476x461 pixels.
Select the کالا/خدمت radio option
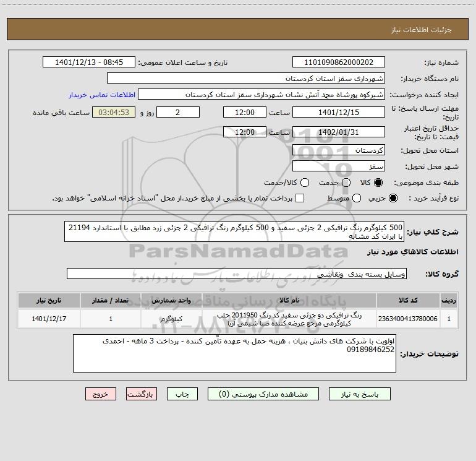(305, 183)
